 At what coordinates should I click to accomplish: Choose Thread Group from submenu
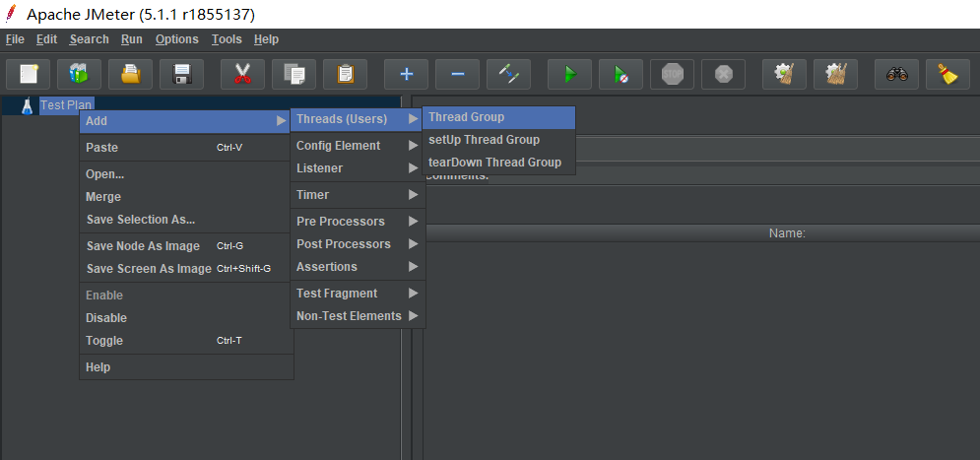tap(498, 117)
